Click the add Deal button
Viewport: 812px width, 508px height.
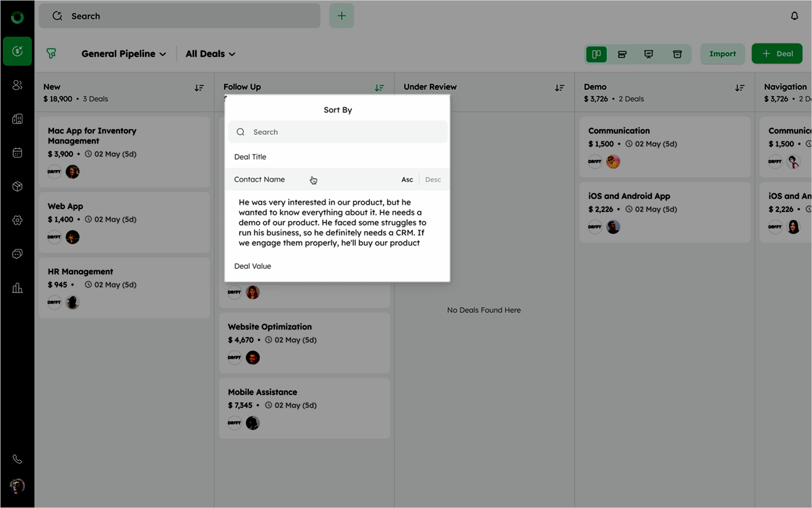pyautogui.click(x=777, y=54)
